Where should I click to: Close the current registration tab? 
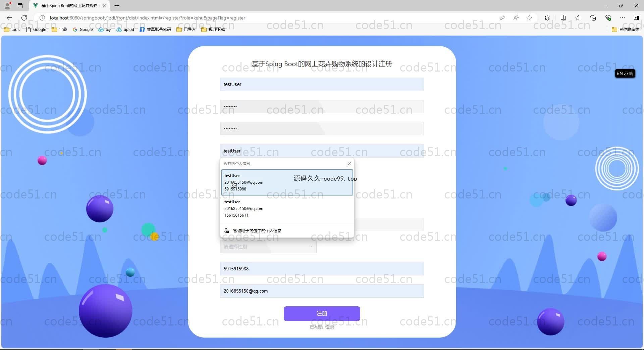click(105, 6)
